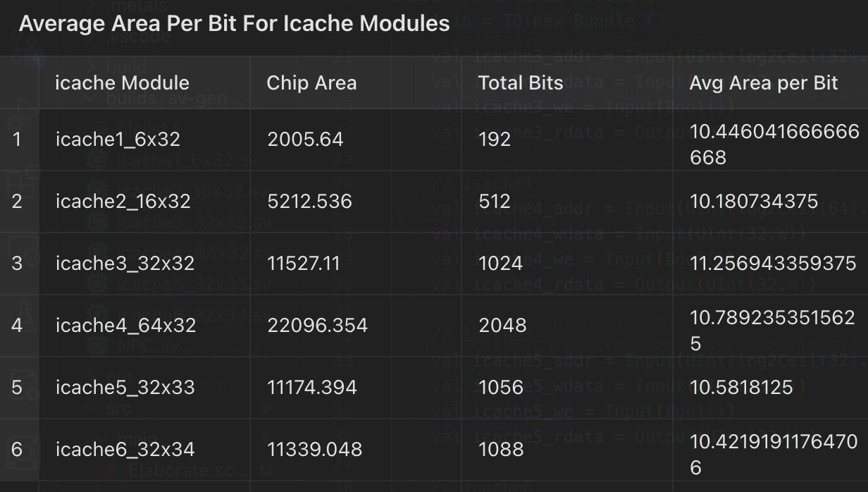Select the icache3_32x32 module cell
868x492 pixels.
tap(125, 264)
